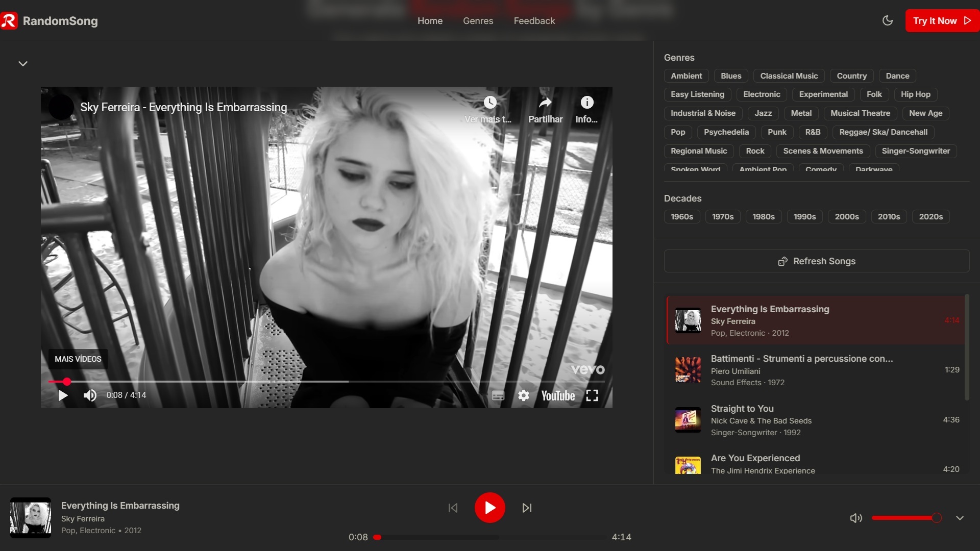
Task: Click the now-playing album art thumbnail
Action: point(31,518)
